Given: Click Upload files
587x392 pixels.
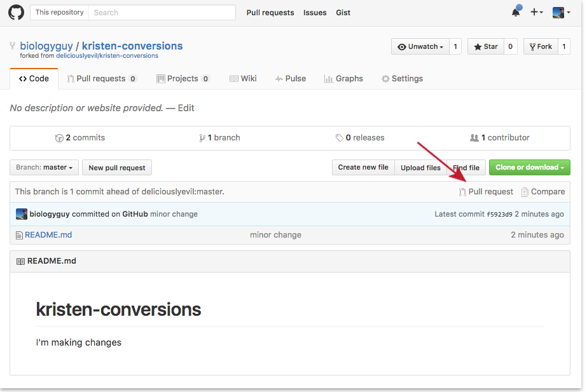Looking at the screenshot, I should [420, 168].
